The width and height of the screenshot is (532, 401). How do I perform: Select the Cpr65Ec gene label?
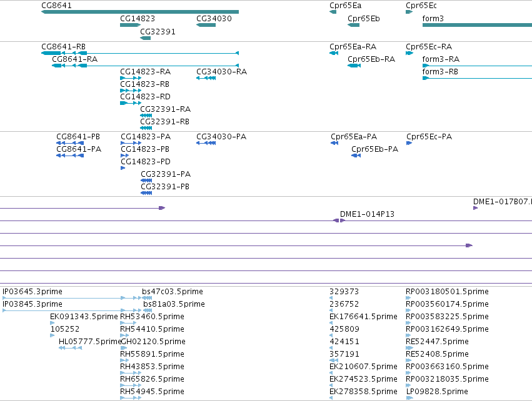point(421,6)
